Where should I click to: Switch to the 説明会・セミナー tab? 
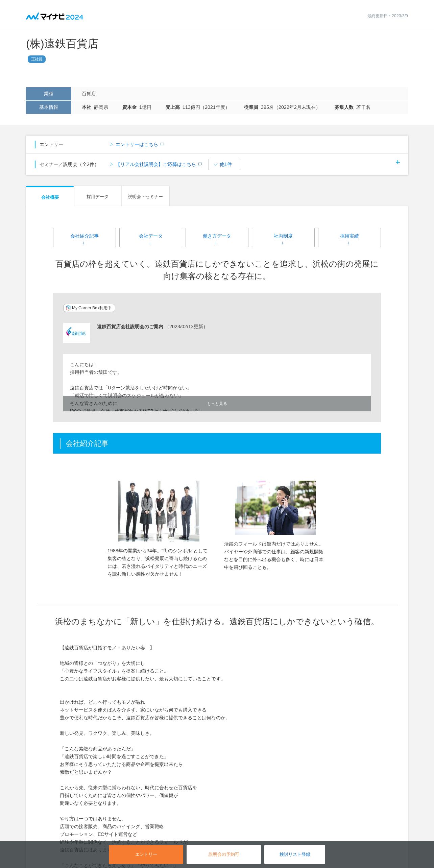click(145, 196)
